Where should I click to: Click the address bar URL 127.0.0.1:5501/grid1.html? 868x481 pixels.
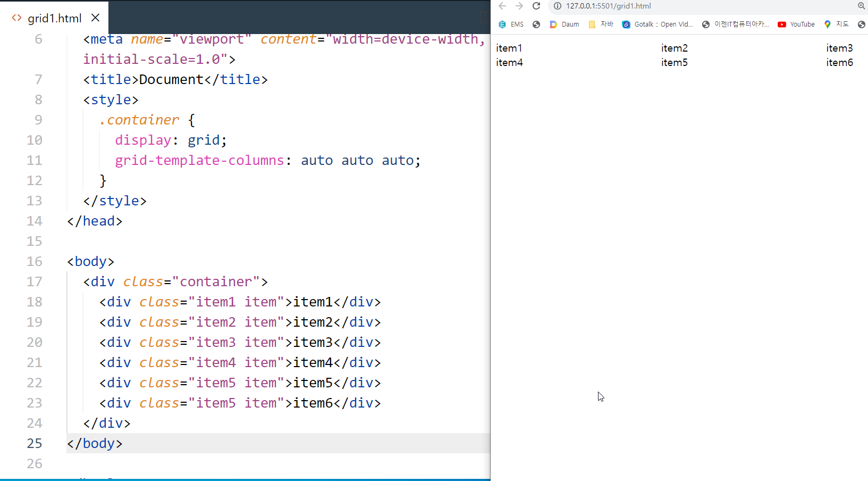coord(609,6)
